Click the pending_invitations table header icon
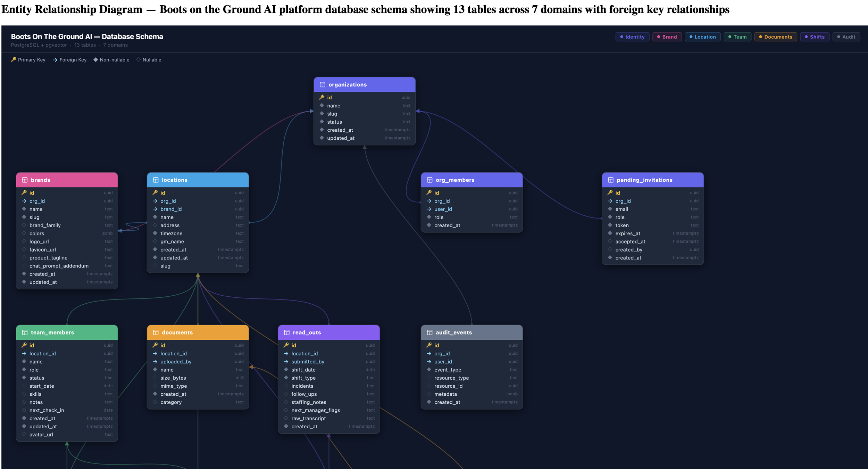868x469 pixels. point(610,180)
